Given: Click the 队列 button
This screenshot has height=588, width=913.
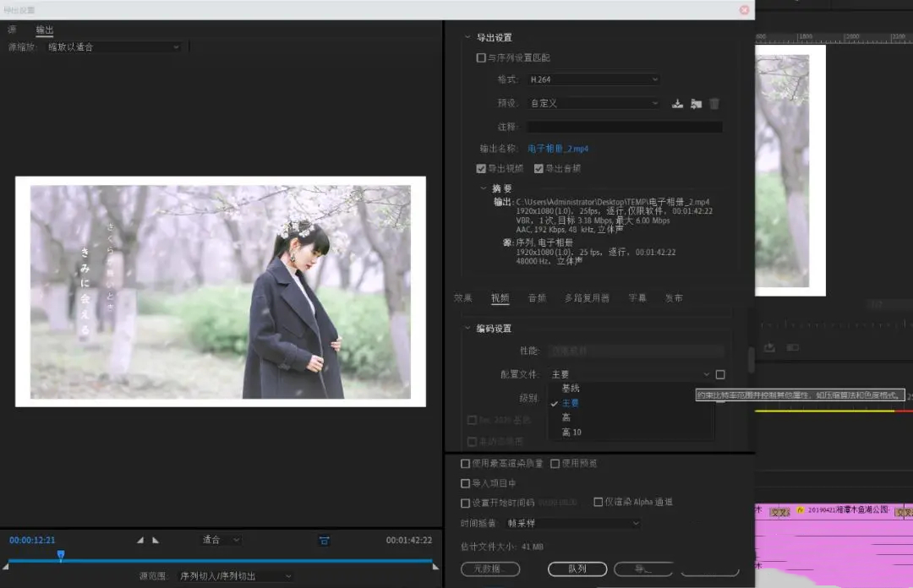Looking at the screenshot, I should (577, 569).
